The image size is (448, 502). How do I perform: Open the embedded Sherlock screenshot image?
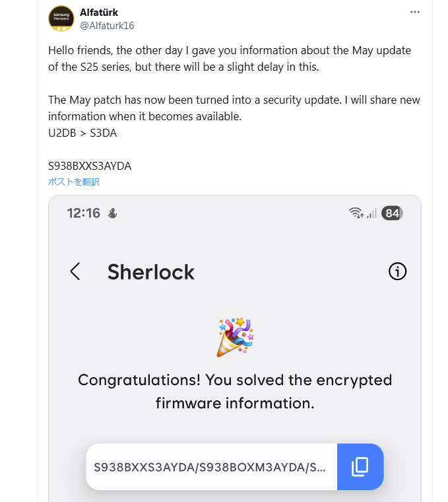[235, 348]
